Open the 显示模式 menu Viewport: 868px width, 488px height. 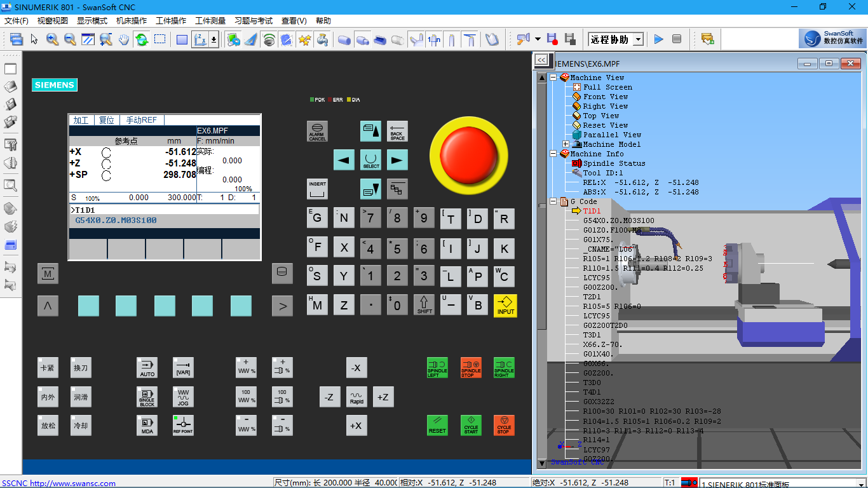[x=92, y=21]
